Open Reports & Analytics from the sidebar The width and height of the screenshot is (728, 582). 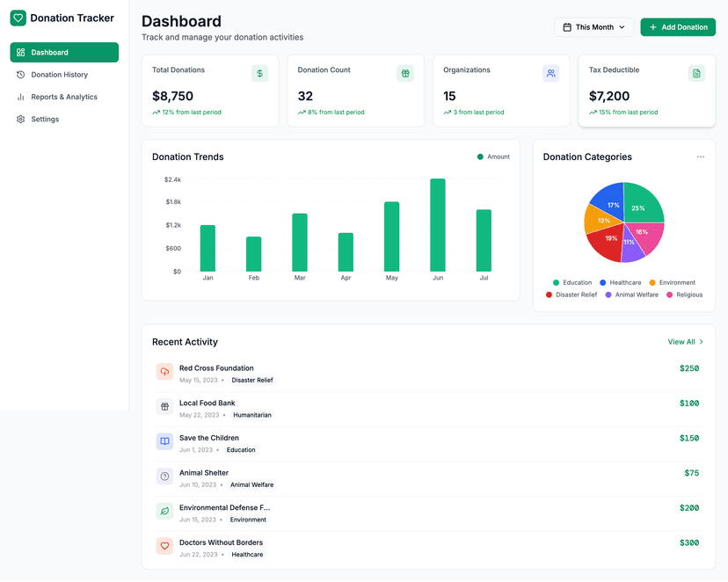[x=63, y=97]
